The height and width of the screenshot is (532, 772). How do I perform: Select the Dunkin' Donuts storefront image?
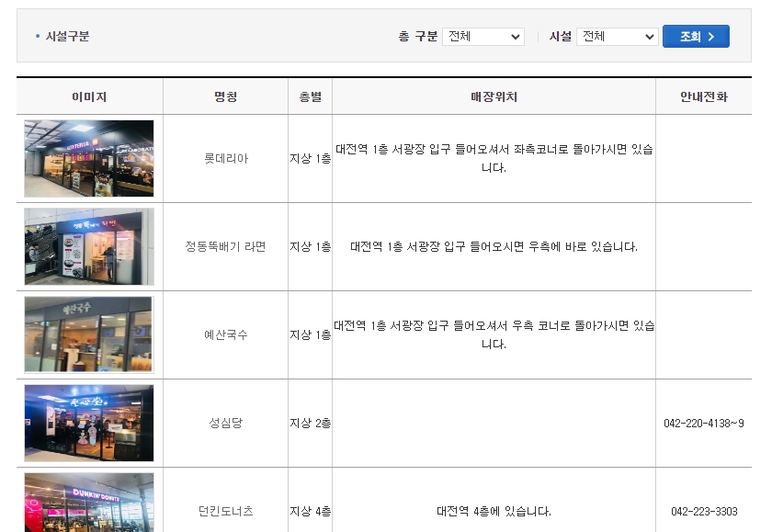[88, 504]
